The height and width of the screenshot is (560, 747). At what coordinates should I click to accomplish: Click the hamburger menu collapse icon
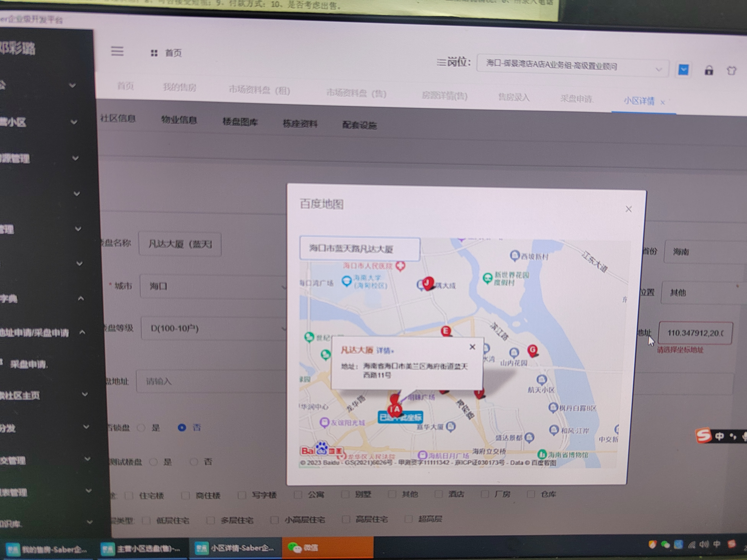point(117,51)
